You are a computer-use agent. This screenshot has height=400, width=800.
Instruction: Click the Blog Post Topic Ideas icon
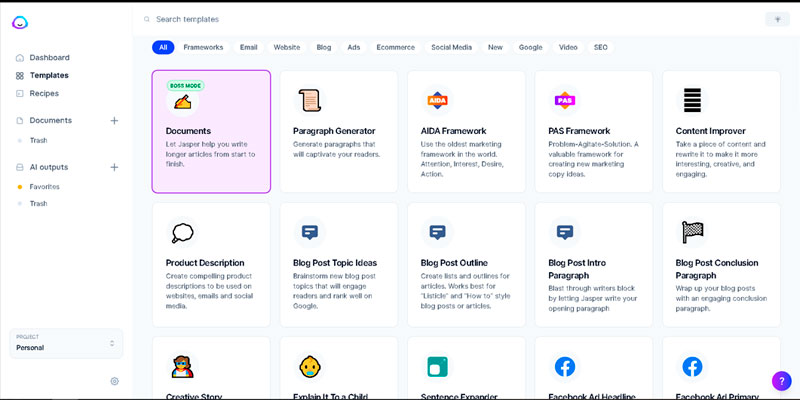310,233
